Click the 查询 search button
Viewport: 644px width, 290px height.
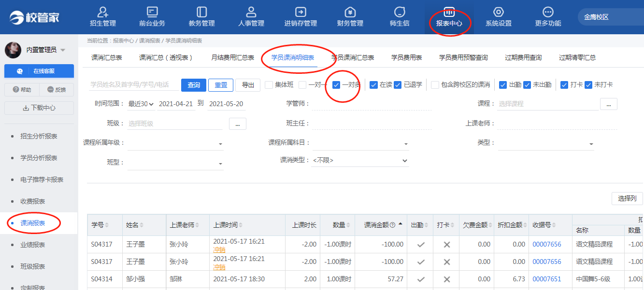(x=194, y=85)
